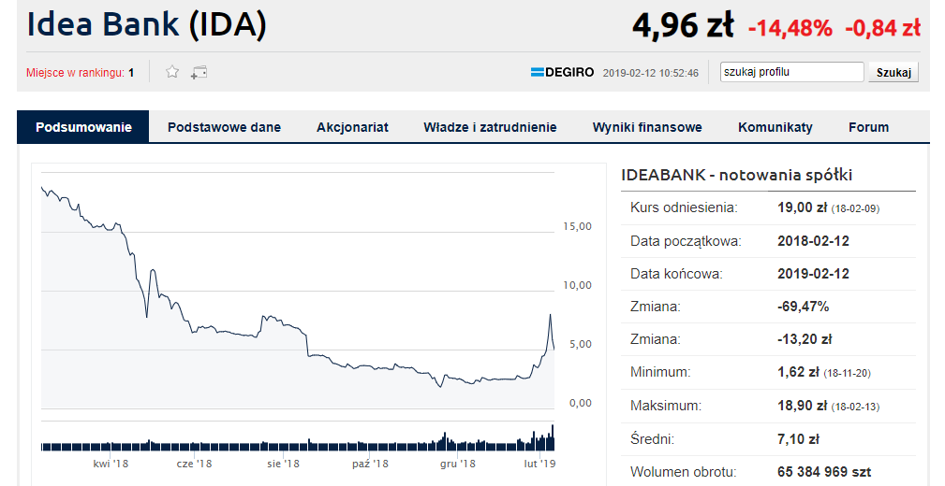Click the Idea Bank (IDA) heading
Viewport: 945px width, 486px height.
point(147,25)
